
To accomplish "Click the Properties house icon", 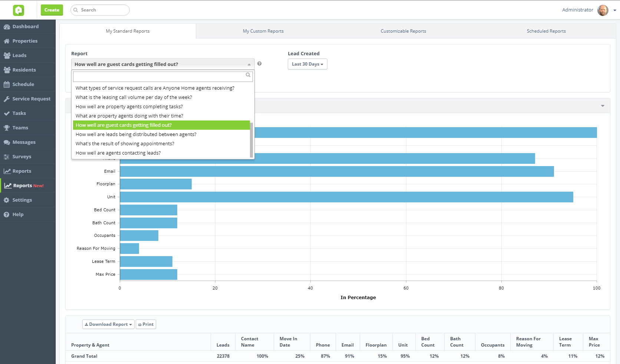I will pyautogui.click(x=7, y=41).
